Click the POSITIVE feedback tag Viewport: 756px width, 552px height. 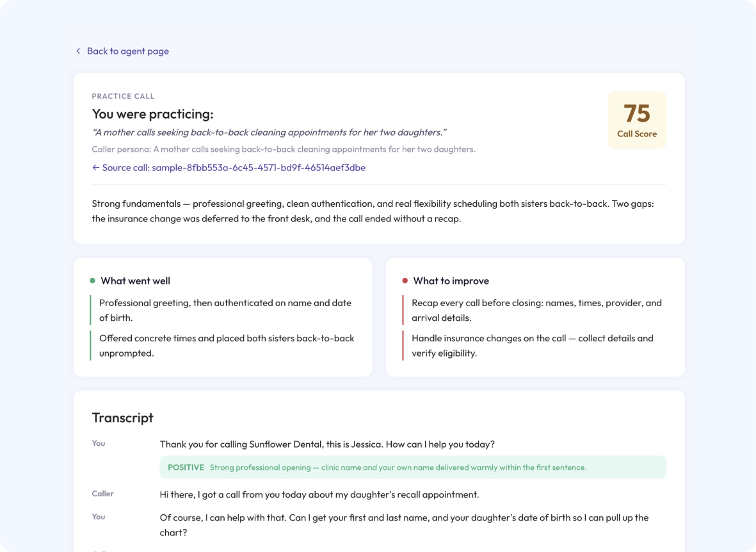point(186,467)
